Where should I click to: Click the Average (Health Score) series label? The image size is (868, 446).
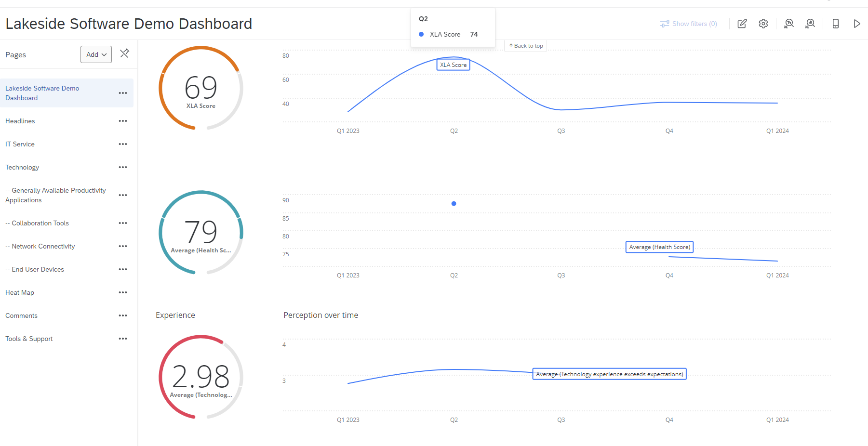(659, 247)
